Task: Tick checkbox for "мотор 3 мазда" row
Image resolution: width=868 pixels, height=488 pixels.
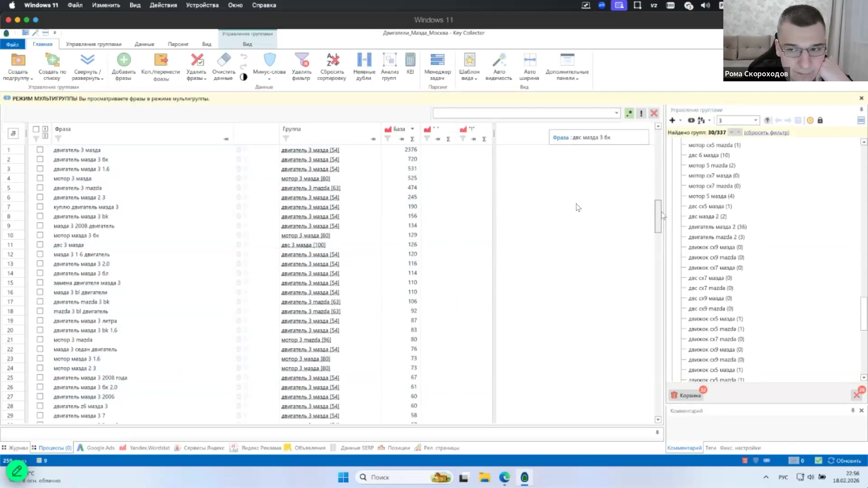Action: click(x=40, y=178)
